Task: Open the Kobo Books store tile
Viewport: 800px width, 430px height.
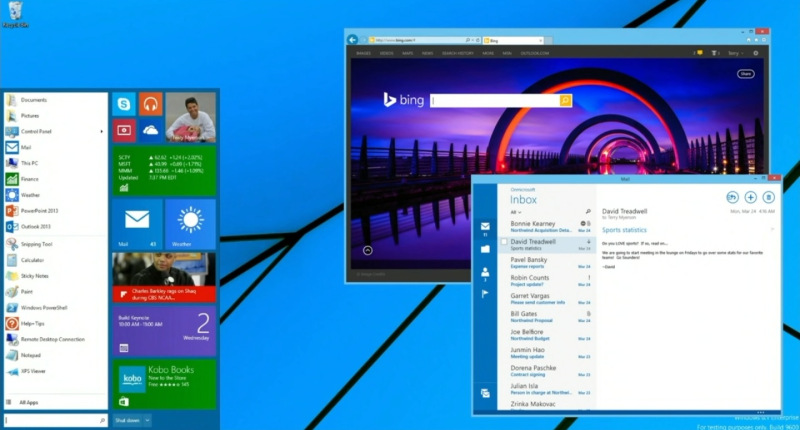Action: (164, 384)
